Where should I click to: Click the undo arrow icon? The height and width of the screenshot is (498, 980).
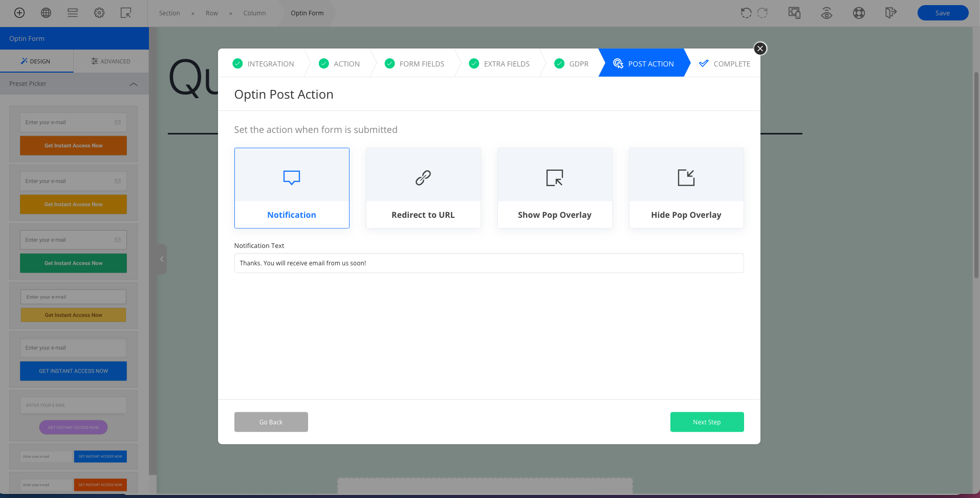[x=746, y=13]
